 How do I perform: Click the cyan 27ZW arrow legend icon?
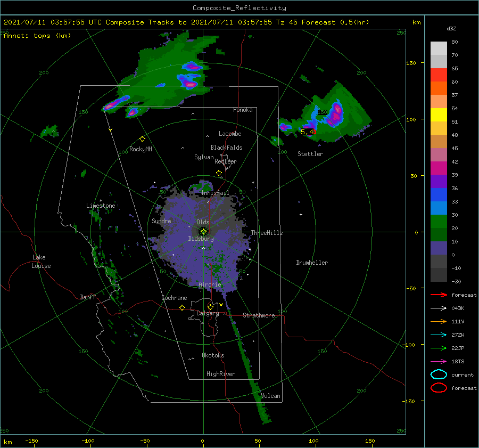click(439, 335)
